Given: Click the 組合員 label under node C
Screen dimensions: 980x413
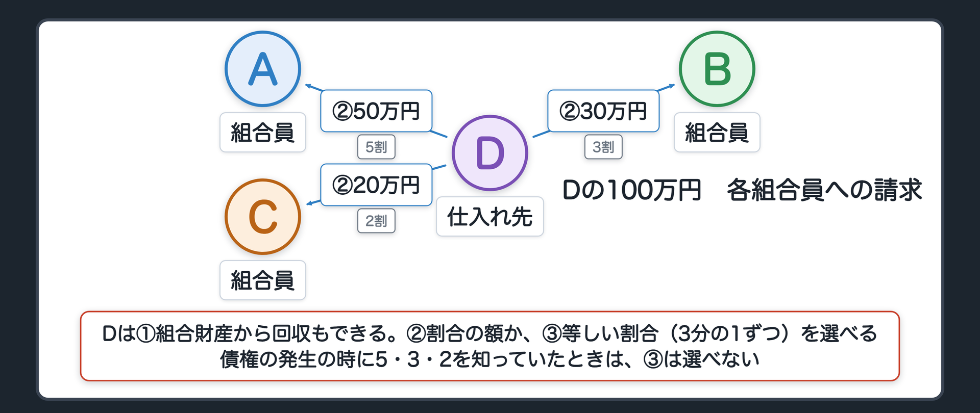Looking at the screenshot, I should [x=263, y=280].
